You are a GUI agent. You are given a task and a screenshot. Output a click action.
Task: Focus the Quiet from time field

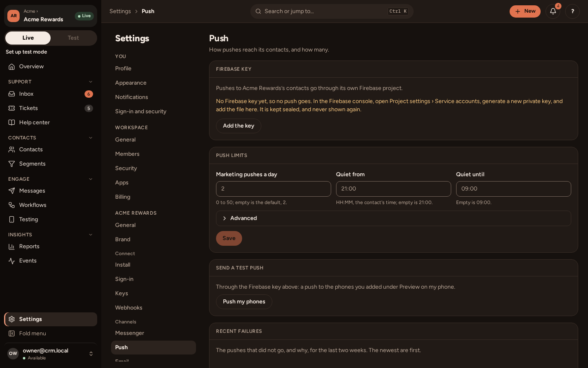point(394,189)
